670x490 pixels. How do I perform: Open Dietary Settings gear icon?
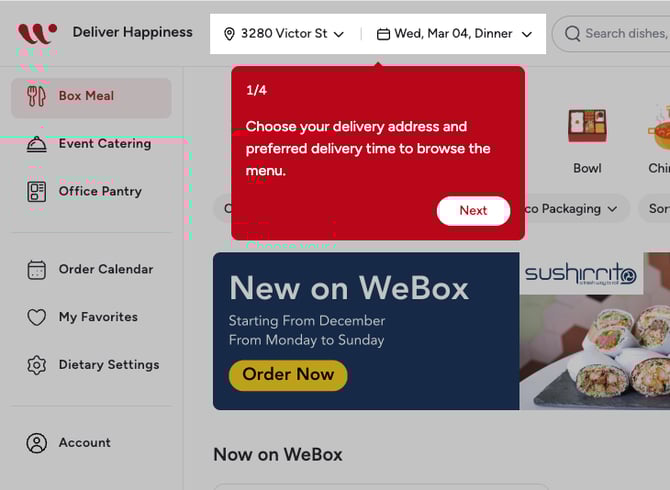click(x=37, y=365)
